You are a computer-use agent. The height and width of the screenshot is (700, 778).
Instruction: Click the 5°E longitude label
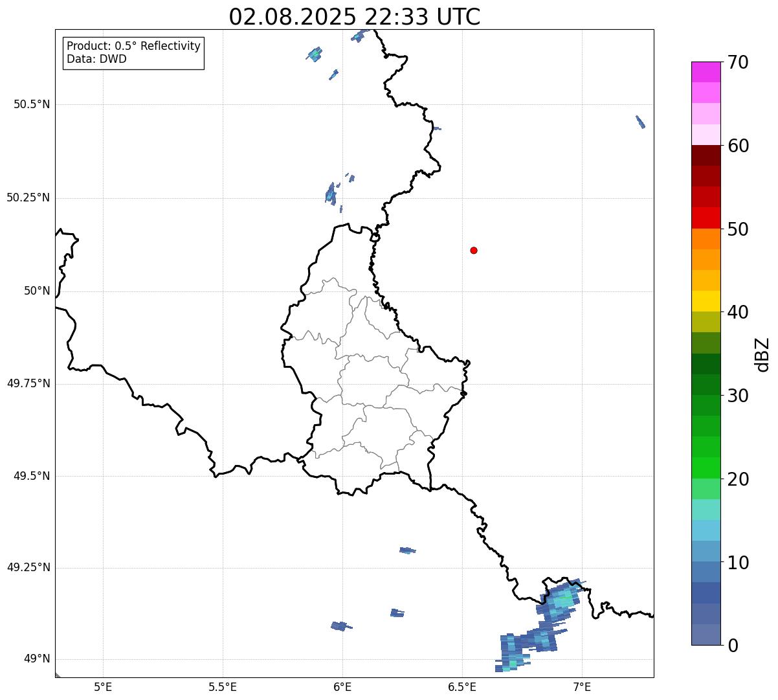tap(104, 686)
